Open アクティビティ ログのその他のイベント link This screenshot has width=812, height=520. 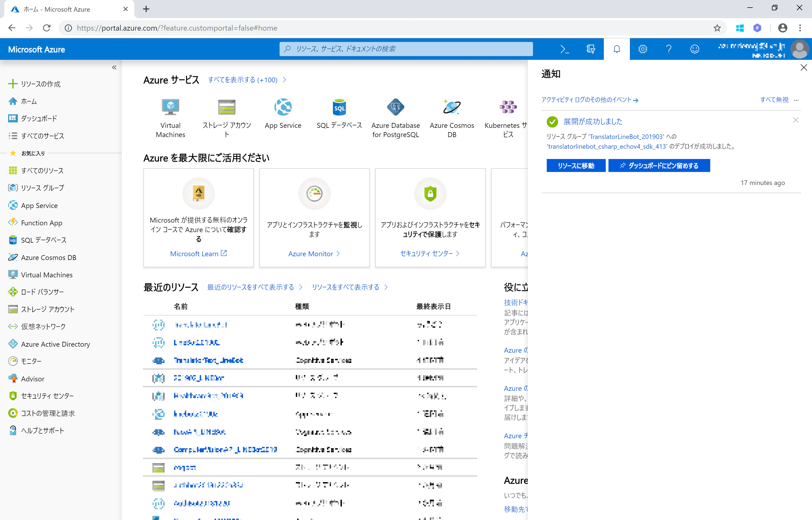click(590, 100)
